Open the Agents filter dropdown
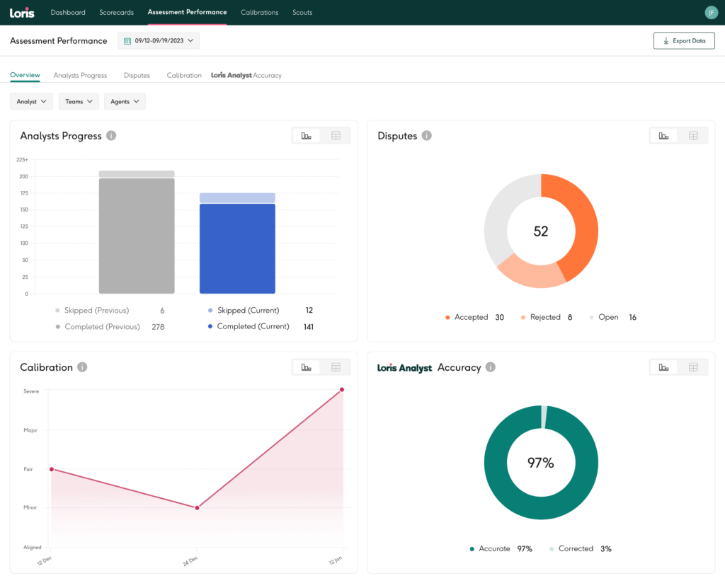 coord(124,101)
